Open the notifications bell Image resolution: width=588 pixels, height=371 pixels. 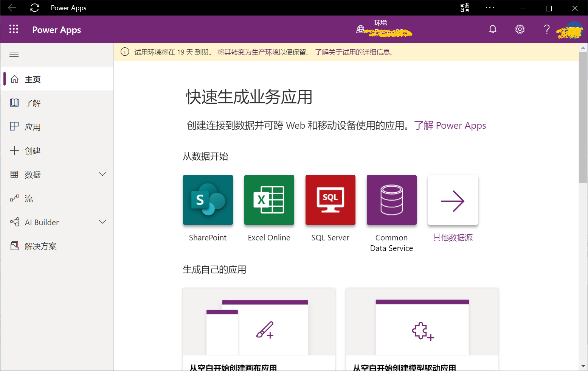click(x=492, y=29)
